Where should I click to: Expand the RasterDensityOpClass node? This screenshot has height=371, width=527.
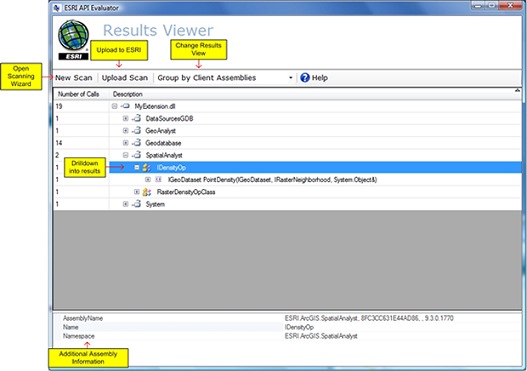[136, 192]
